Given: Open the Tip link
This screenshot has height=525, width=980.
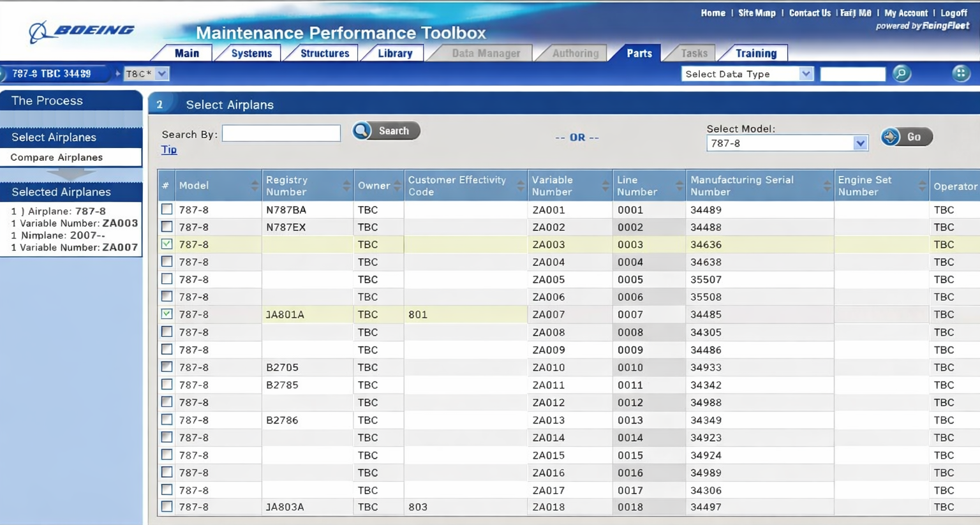Looking at the screenshot, I should [169, 149].
